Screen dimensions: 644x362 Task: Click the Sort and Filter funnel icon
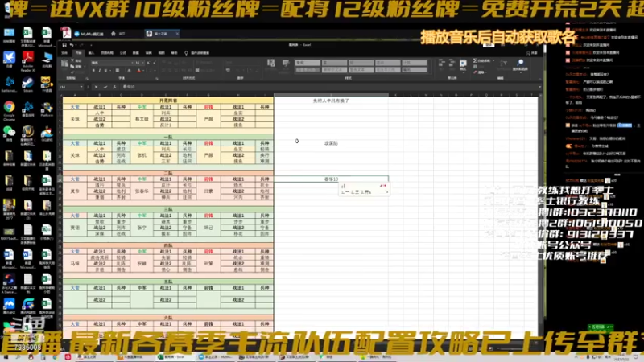point(504,64)
